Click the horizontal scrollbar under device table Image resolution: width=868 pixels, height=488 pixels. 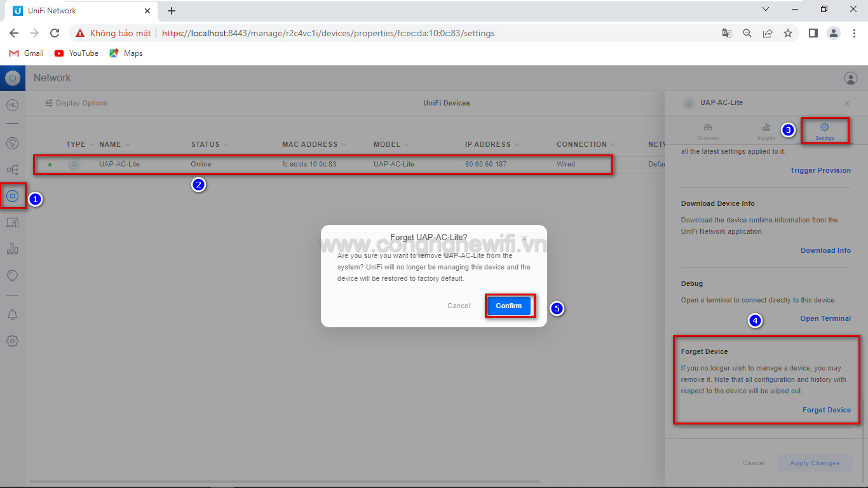tap(286, 482)
